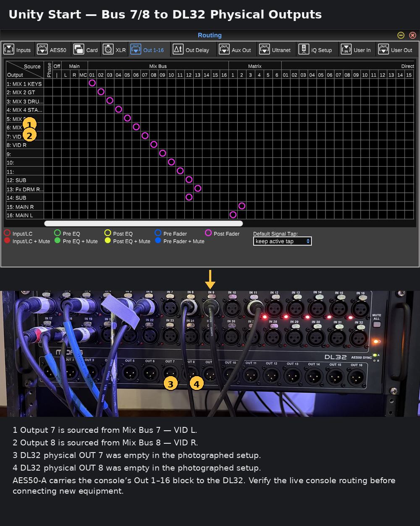The image size is (420, 526).
Task: Click the 'Main' column group header
Action: [x=74, y=66]
